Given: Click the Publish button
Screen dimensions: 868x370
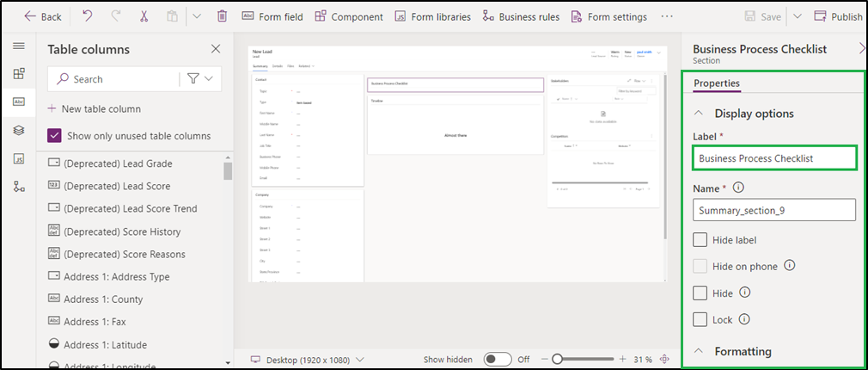Looking at the screenshot, I should pos(837,16).
